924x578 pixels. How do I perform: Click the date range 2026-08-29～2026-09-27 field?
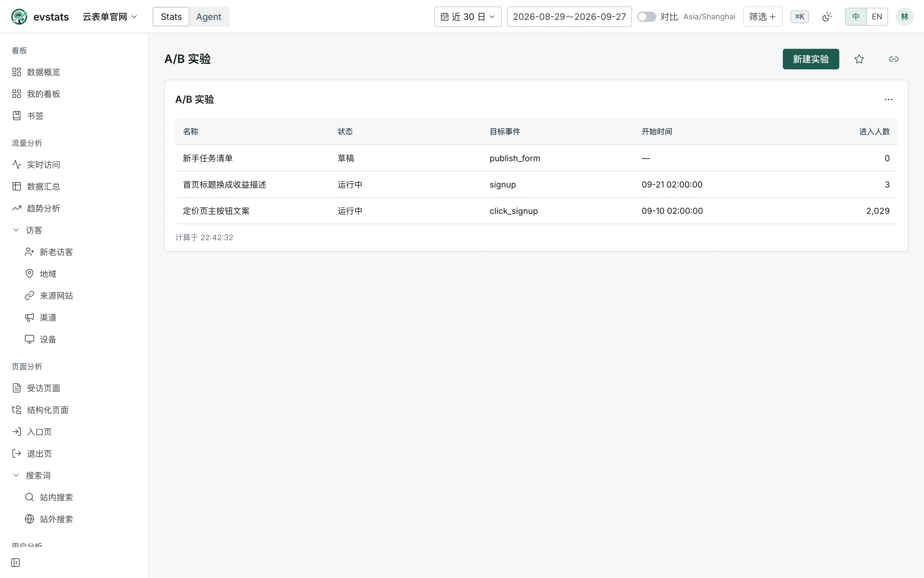(569, 17)
